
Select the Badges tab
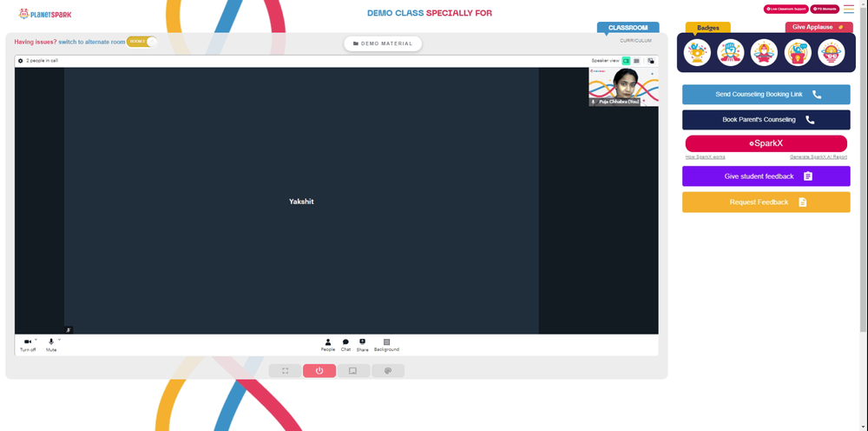tap(707, 28)
